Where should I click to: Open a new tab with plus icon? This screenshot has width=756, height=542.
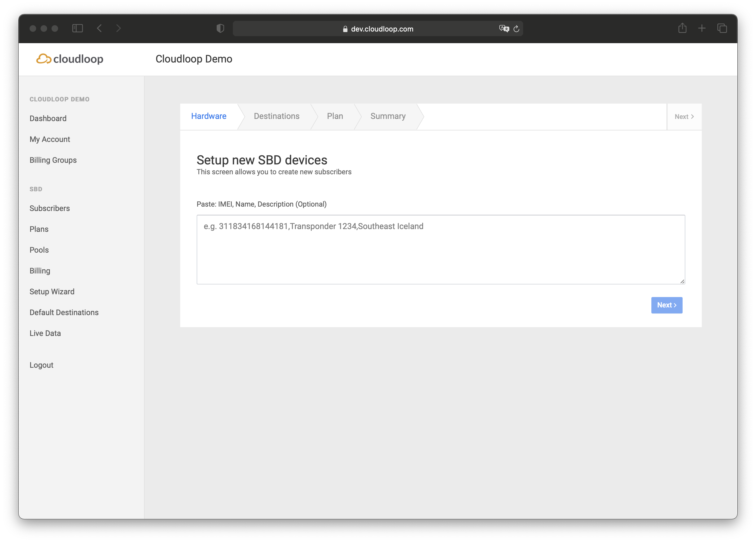tap(702, 28)
